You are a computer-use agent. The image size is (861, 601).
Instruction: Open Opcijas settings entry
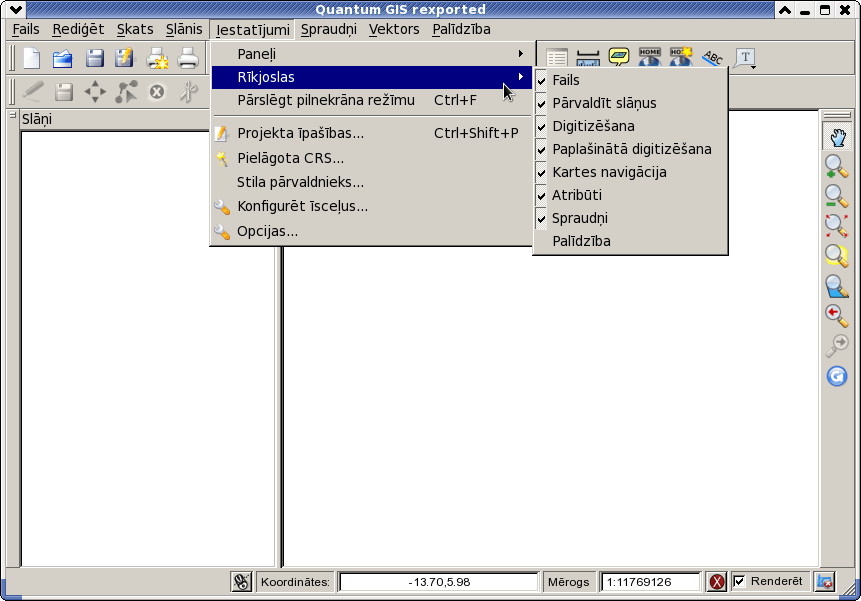point(372,232)
